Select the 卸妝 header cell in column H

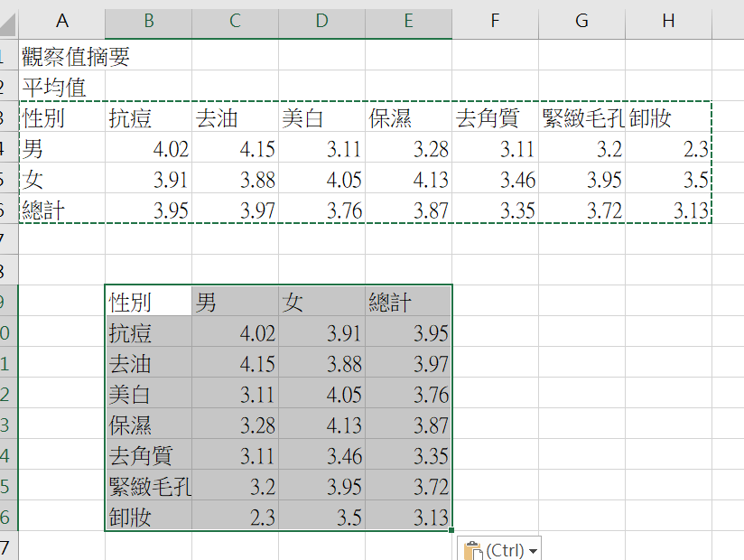[668, 118]
